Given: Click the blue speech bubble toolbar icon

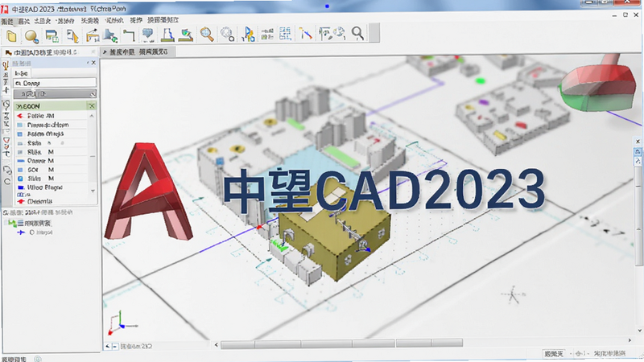Looking at the screenshot, I should click(x=147, y=35).
